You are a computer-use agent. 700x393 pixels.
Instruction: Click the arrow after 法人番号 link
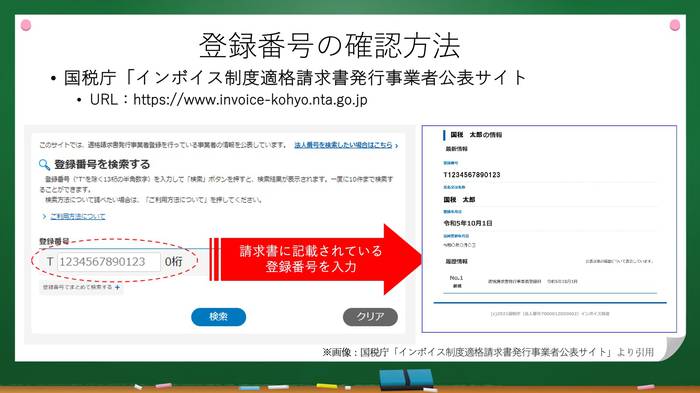point(396,146)
